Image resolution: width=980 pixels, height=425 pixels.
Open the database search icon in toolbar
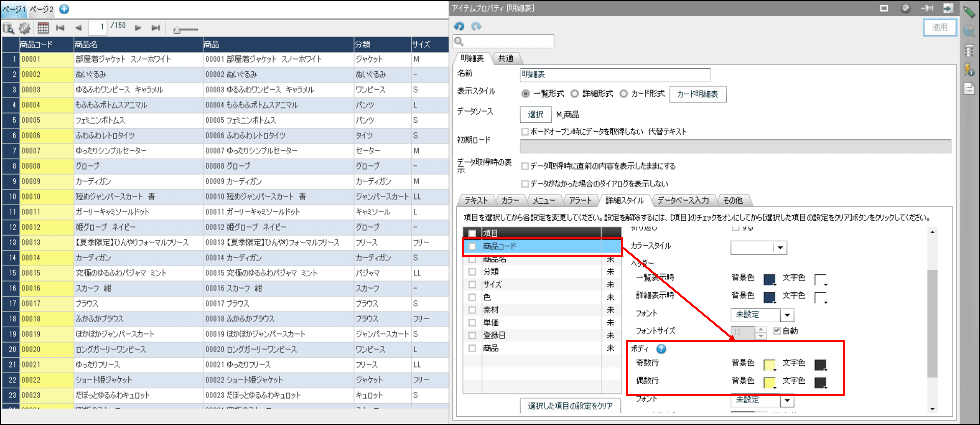(x=8, y=28)
